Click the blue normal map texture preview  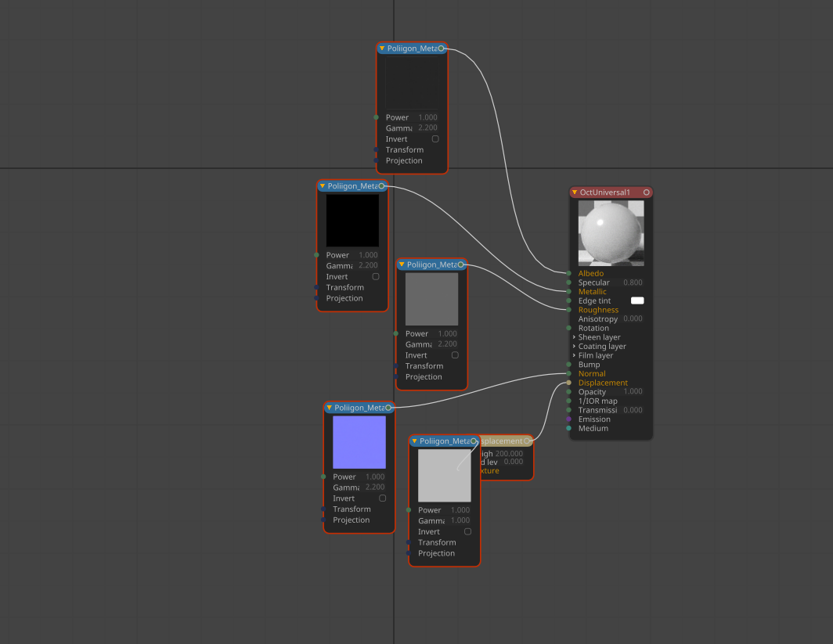[x=359, y=442]
